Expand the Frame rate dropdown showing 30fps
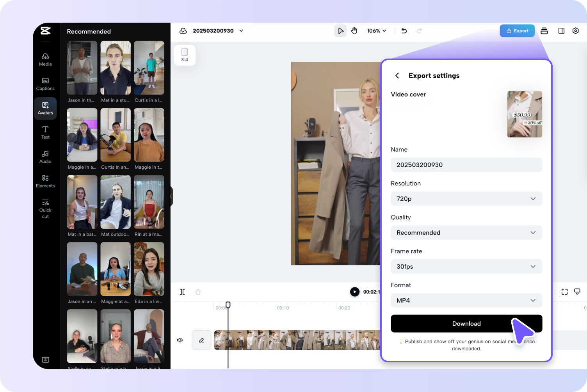This screenshot has height=392, width=587. pyautogui.click(x=466, y=266)
